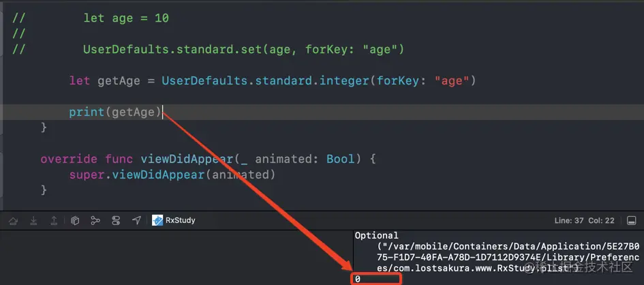Click the getAge constant in let declaration
The width and height of the screenshot is (644, 285).
[x=119, y=81]
